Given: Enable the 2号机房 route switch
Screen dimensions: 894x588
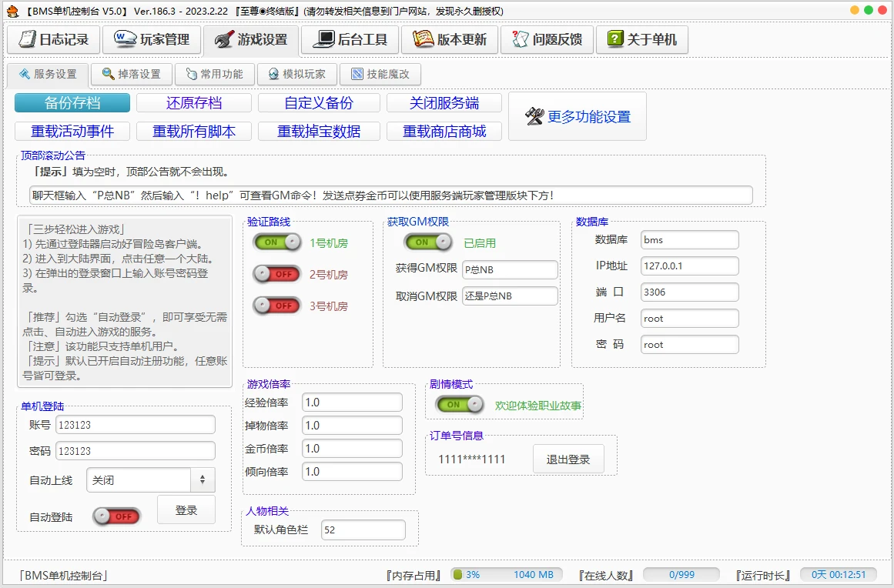Looking at the screenshot, I should click(x=277, y=274).
